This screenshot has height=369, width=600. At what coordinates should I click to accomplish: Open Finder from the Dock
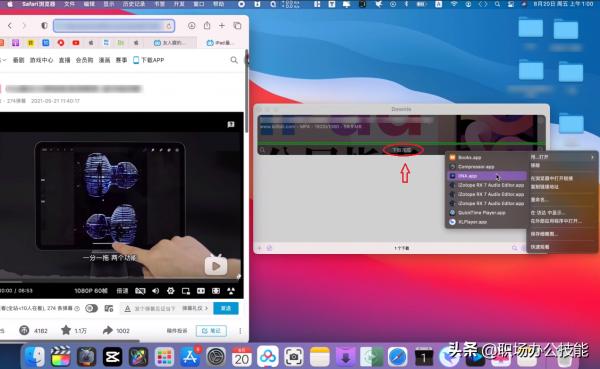pos(35,358)
